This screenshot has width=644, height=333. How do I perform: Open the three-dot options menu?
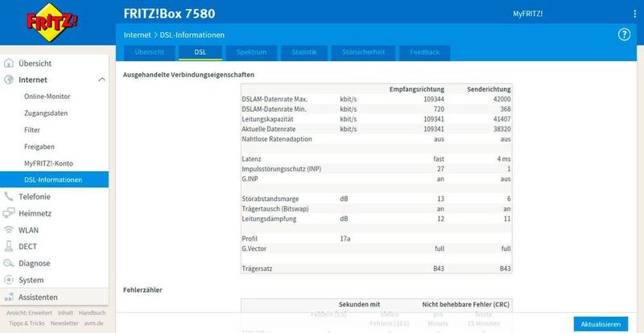635,14
